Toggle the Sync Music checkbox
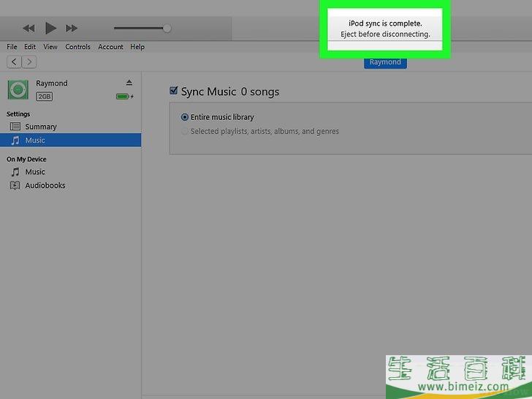The height and width of the screenshot is (399, 532). (x=173, y=91)
